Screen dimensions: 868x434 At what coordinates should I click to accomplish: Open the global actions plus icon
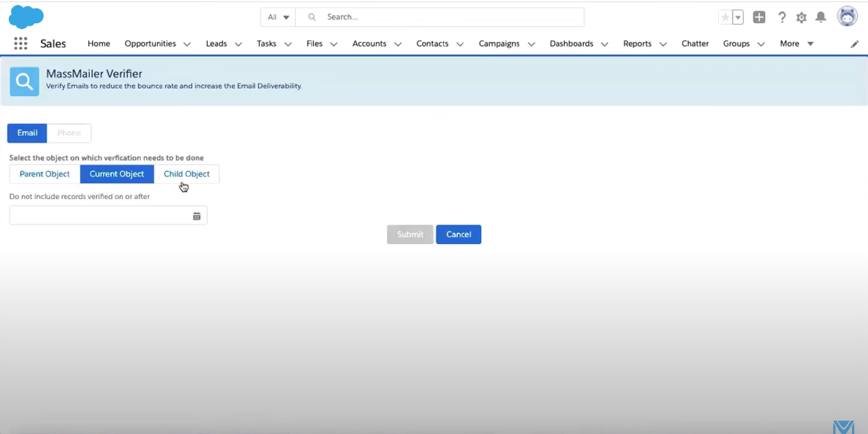point(759,17)
